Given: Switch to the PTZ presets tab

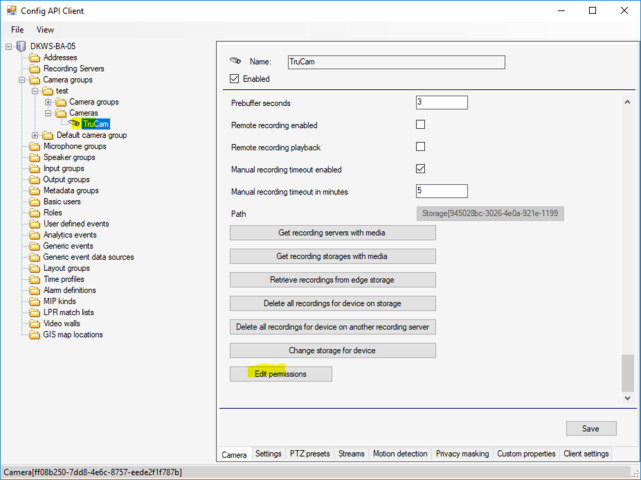Looking at the screenshot, I should pos(309,454).
